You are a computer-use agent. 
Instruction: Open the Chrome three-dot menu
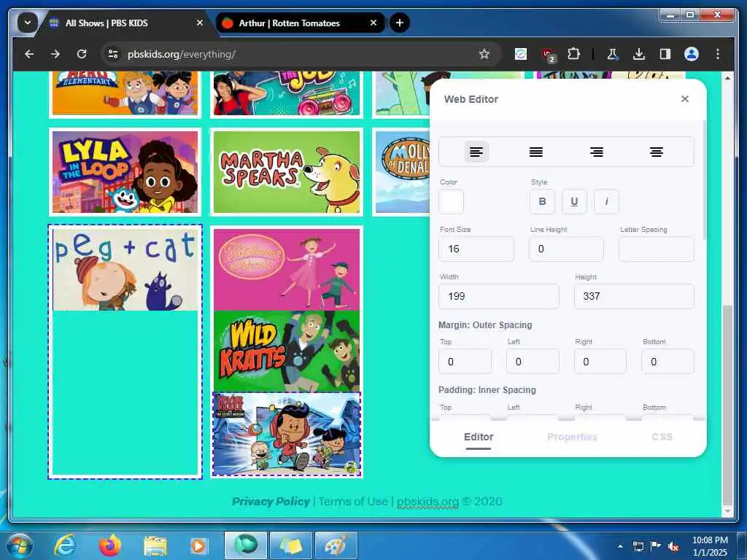pos(718,54)
